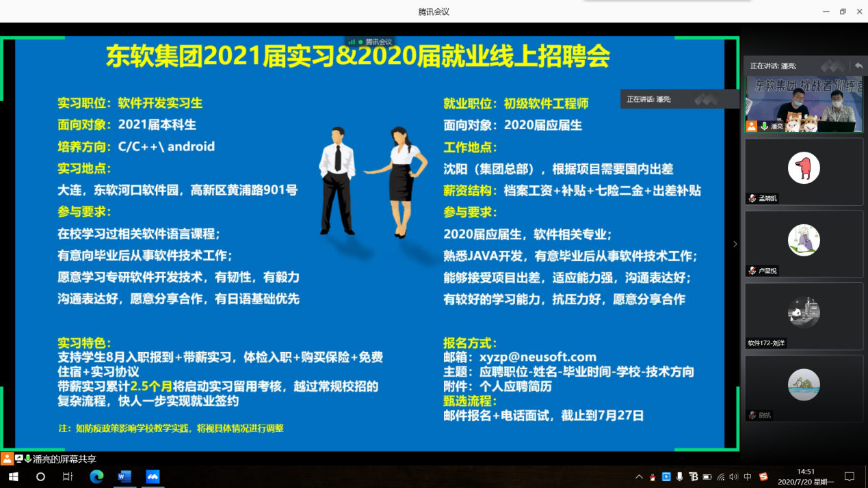Click the 沈阳（集团总部） work location line
Screen dimensions: 868x488
(x=558, y=169)
